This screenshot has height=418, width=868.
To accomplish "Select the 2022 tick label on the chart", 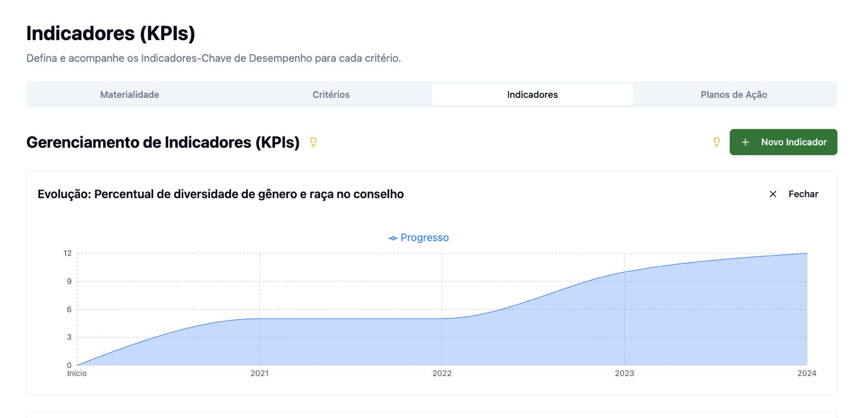I will tap(442, 373).
